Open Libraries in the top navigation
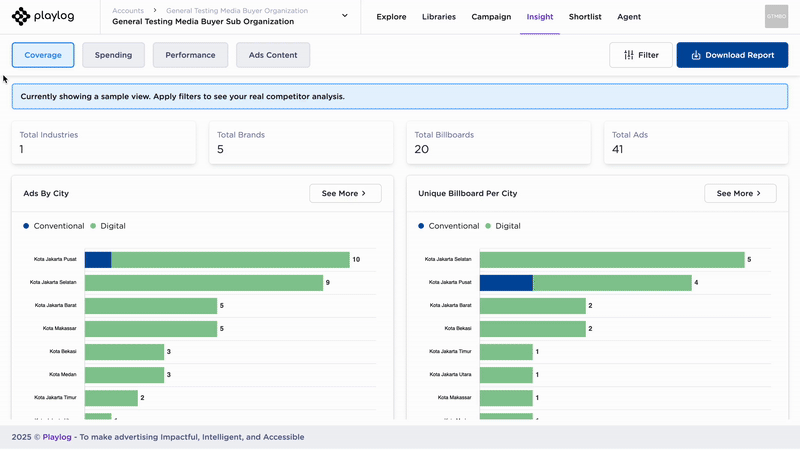 (x=439, y=17)
